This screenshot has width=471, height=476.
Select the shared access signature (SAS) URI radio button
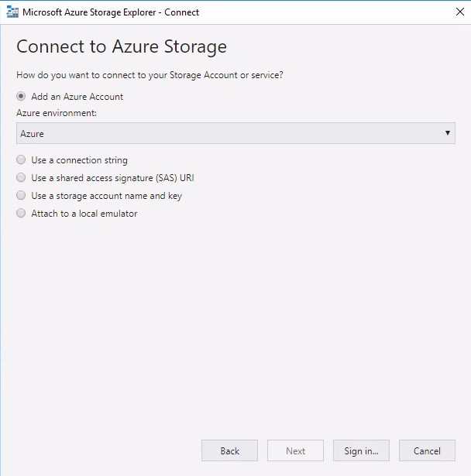point(21,177)
